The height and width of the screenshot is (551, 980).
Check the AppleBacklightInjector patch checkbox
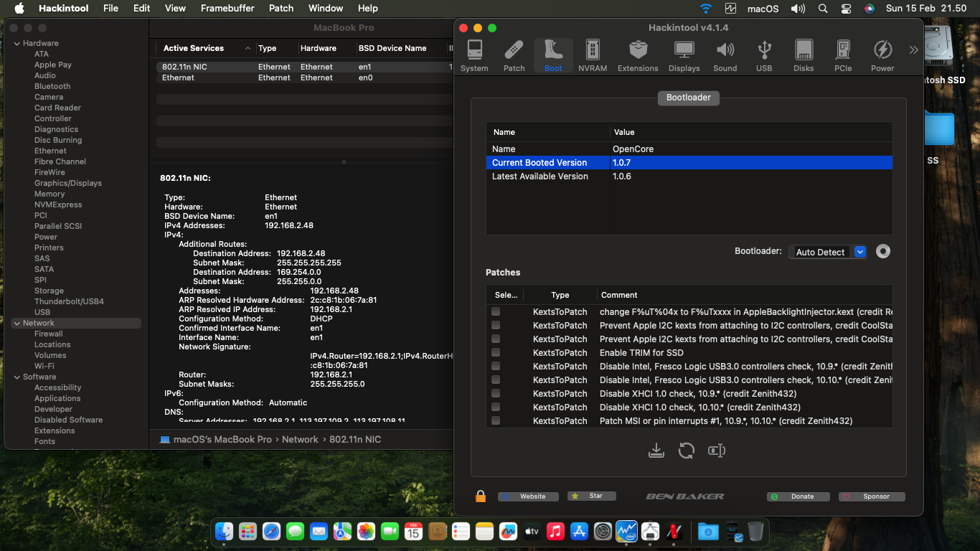pyautogui.click(x=496, y=311)
